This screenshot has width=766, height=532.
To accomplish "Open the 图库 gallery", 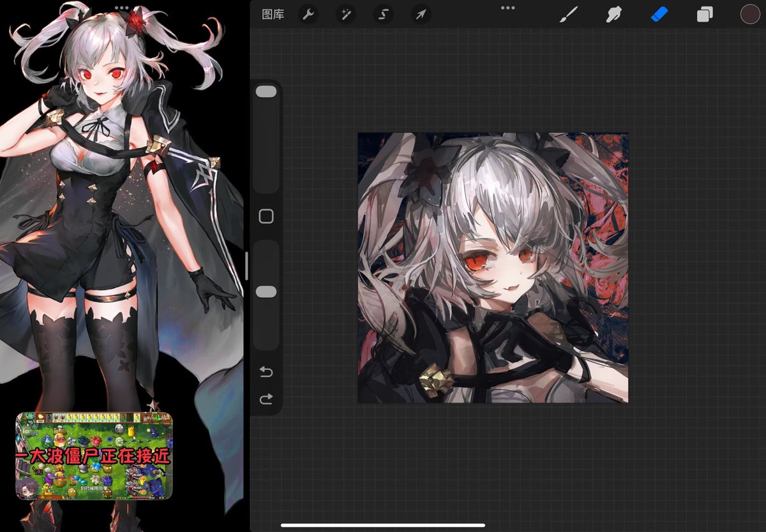I will point(273,15).
